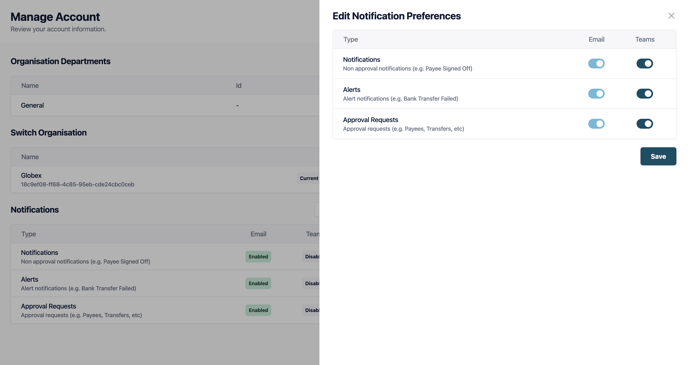The image size is (688, 365).
Task: Click the Type column header in edit panel
Action: click(x=351, y=39)
